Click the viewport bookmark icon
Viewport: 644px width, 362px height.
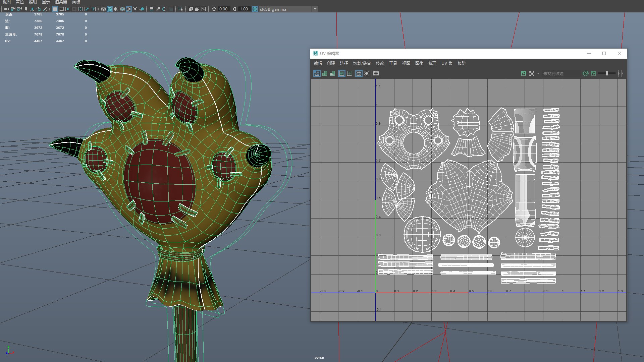click(26, 9)
